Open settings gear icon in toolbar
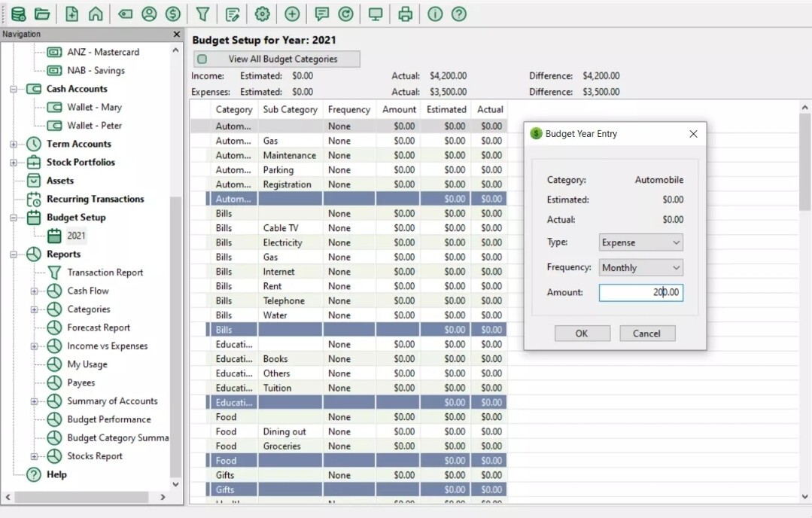 pos(263,14)
